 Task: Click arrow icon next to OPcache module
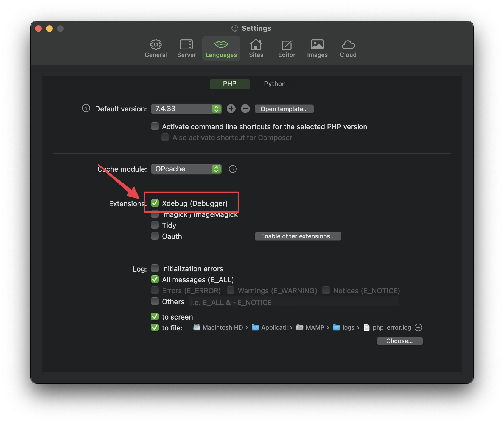click(233, 169)
